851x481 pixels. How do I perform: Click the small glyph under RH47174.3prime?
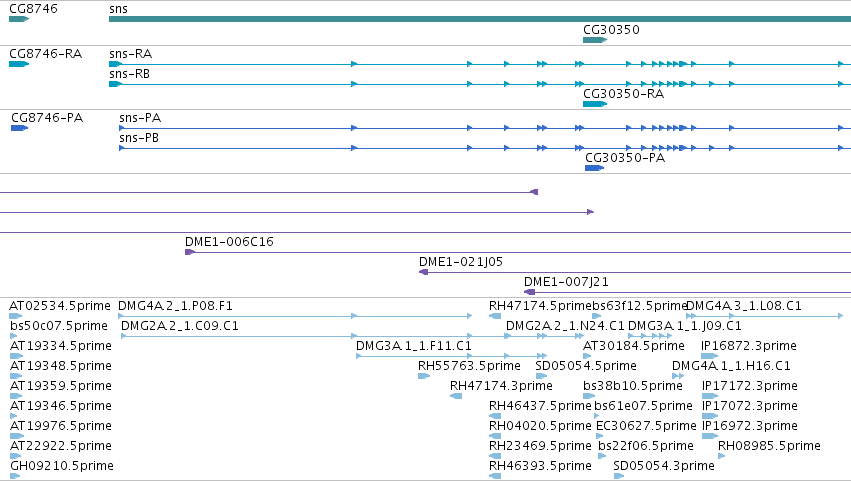(x=456, y=396)
